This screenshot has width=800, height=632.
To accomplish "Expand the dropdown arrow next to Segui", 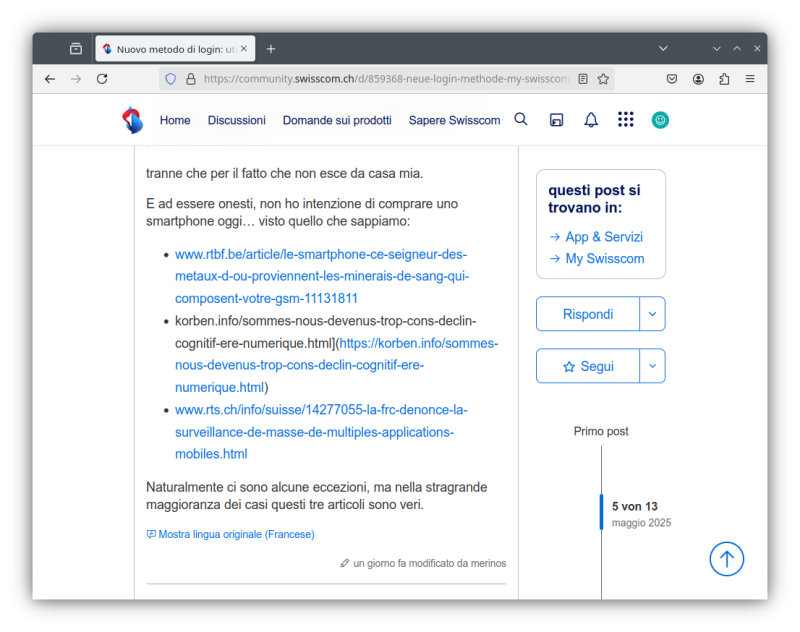I will click(x=653, y=366).
